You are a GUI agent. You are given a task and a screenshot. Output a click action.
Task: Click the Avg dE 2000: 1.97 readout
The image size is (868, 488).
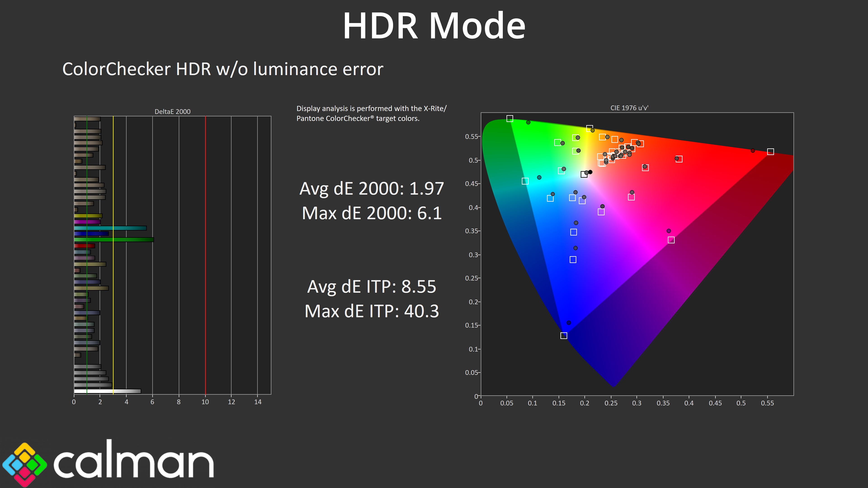coord(371,189)
